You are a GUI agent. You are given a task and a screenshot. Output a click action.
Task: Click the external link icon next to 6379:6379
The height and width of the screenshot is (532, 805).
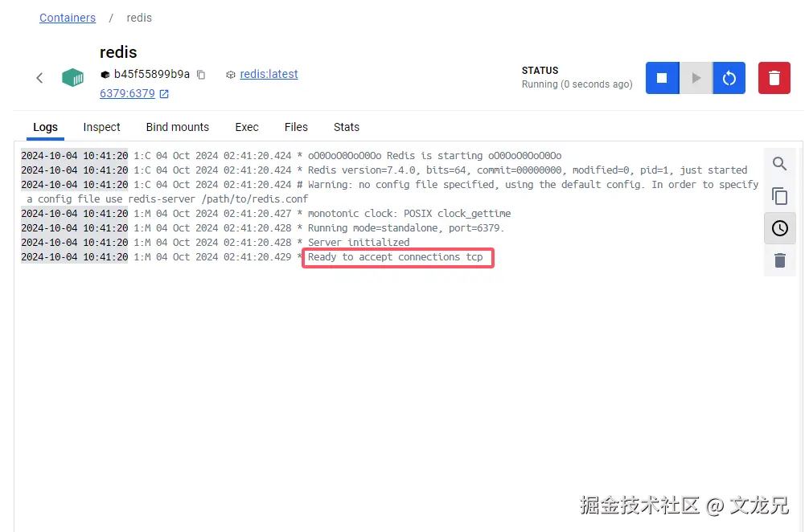click(x=164, y=94)
